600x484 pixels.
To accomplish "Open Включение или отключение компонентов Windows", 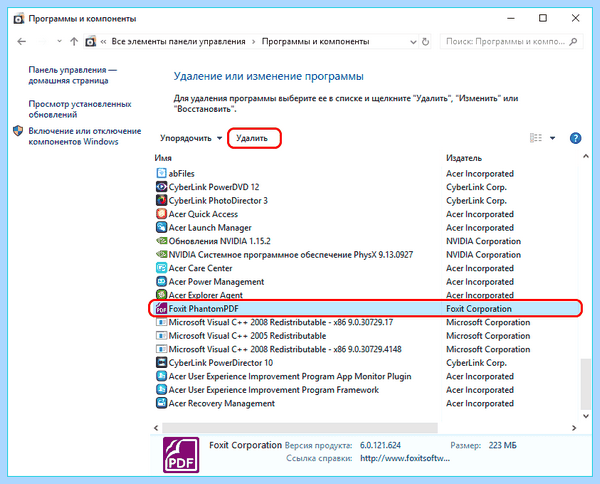I will click(x=85, y=136).
